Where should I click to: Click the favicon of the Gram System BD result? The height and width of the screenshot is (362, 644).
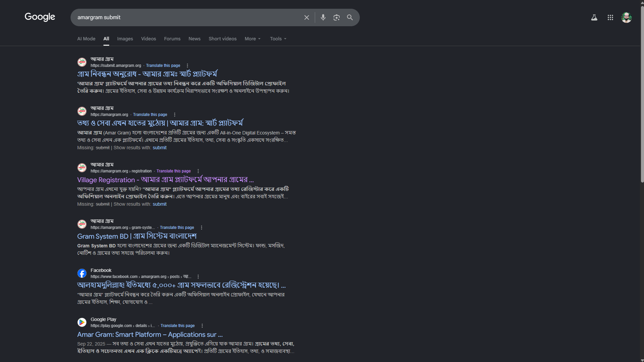tap(82, 224)
